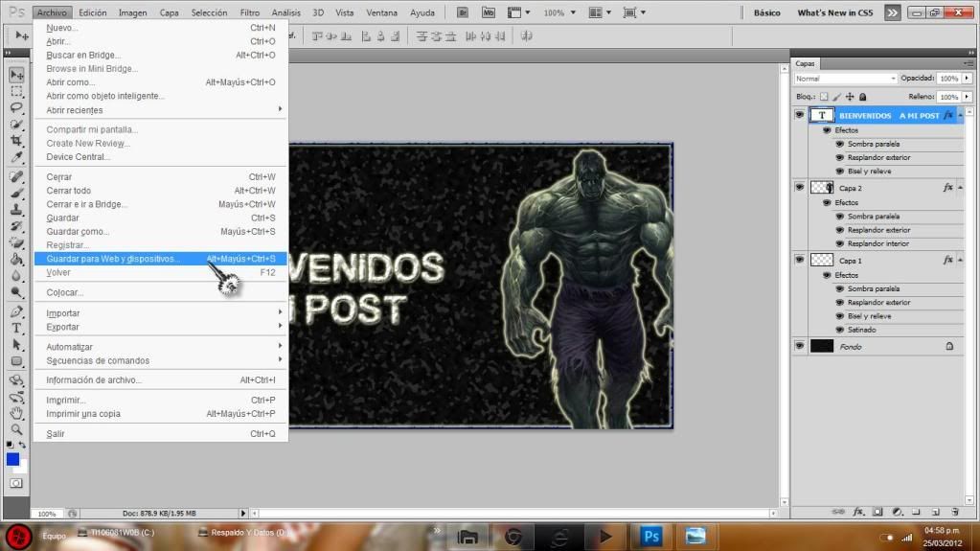Select the Clone Stamp tool

(x=16, y=210)
